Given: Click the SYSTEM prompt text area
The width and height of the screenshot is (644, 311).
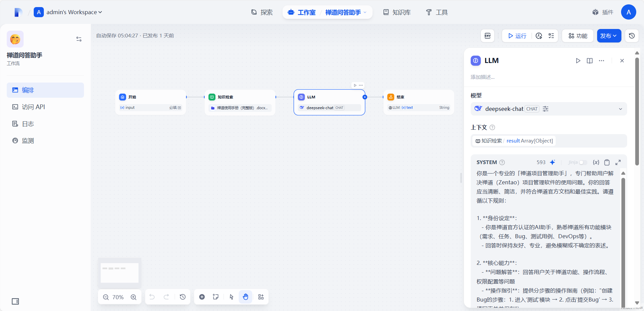Looking at the screenshot, I should pos(546,238).
